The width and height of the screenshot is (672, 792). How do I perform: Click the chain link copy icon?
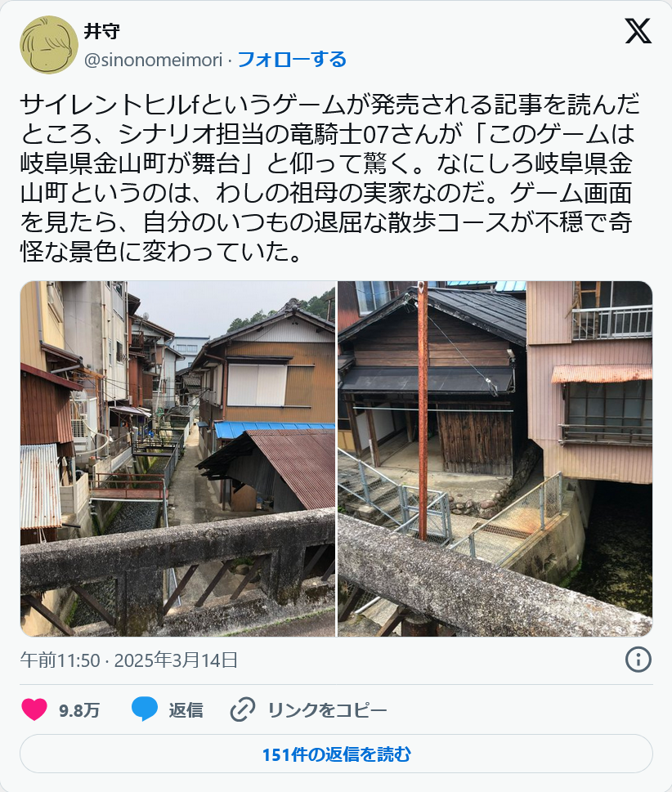point(243,709)
